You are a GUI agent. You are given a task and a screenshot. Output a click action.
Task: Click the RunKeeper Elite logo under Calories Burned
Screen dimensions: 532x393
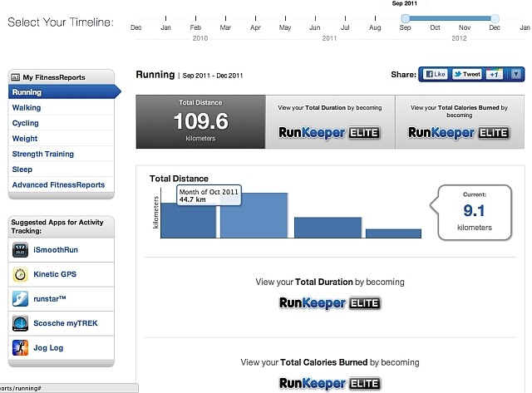click(x=330, y=384)
